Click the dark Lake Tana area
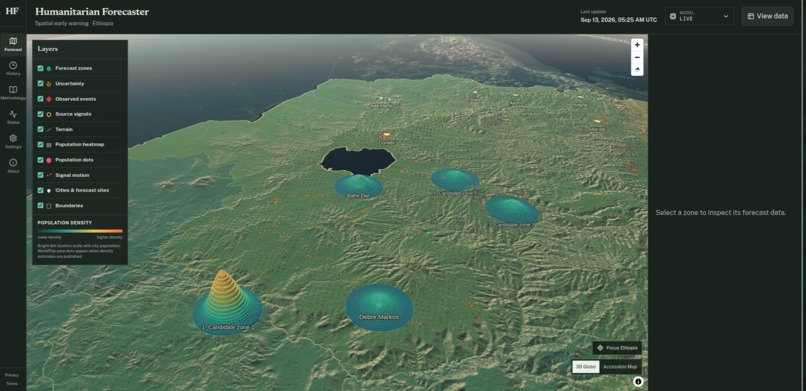The image size is (806, 391). pyautogui.click(x=358, y=160)
